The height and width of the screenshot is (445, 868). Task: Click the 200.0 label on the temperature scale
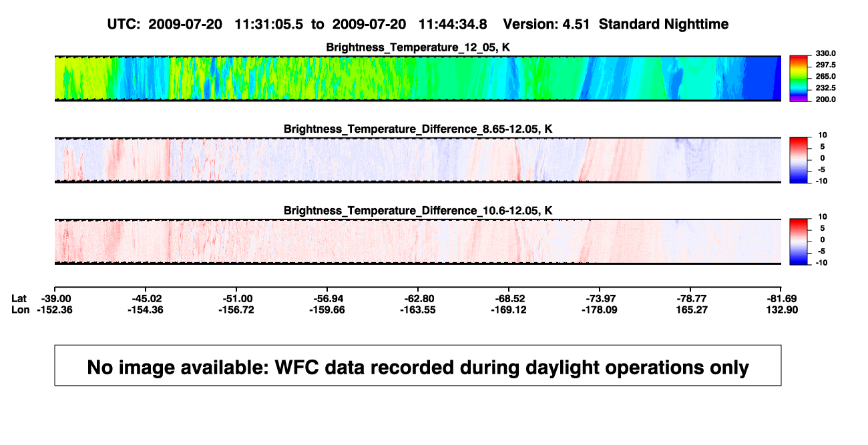click(825, 99)
